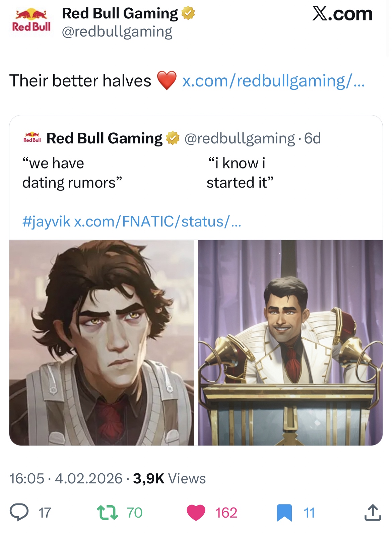Click the verified badge in the quoted post
The image size is (392, 537).
(173, 138)
